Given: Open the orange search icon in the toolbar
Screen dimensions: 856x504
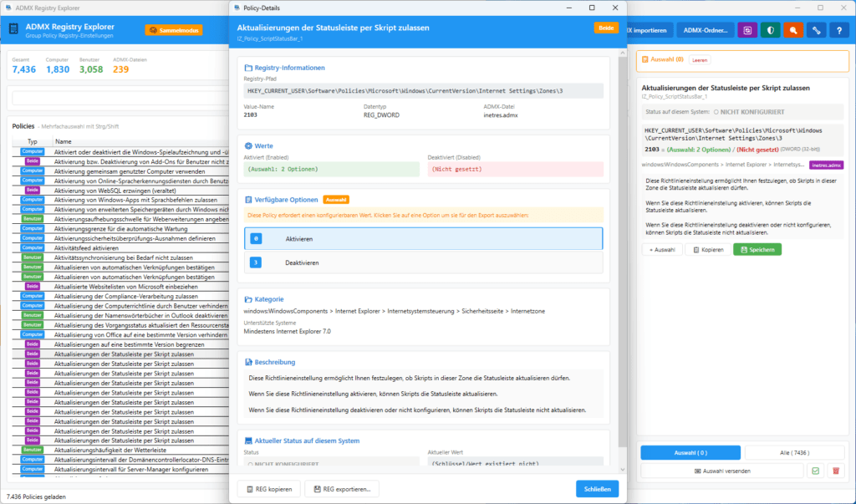Looking at the screenshot, I should click(792, 30).
